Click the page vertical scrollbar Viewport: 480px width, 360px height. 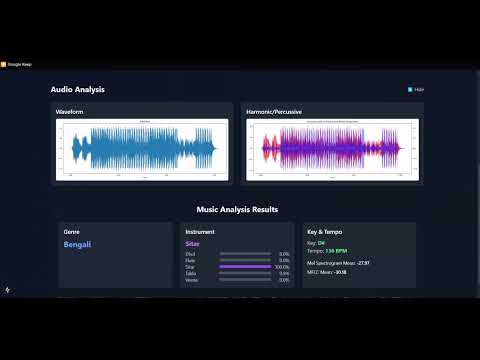[478, 183]
